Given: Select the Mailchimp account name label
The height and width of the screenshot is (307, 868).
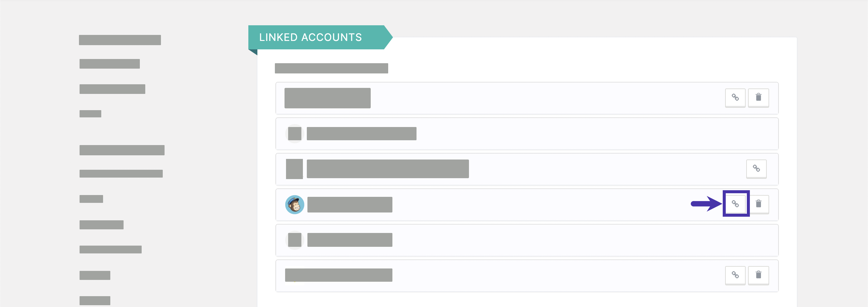Looking at the screenshot, I should 350,205.
